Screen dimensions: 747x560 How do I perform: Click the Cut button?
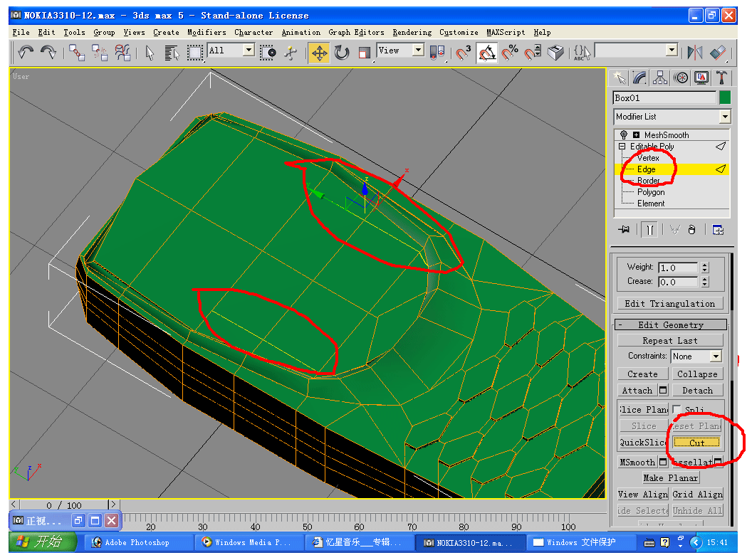point(697,443)
